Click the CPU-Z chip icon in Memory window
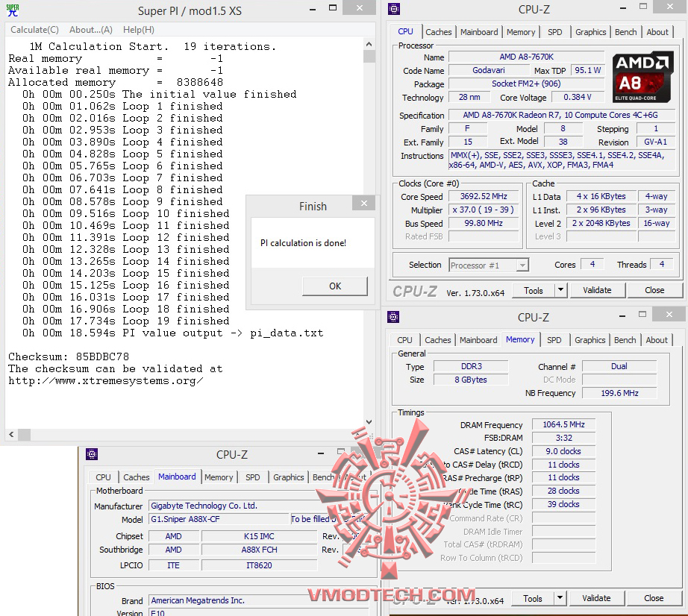 tap(393, 316)
